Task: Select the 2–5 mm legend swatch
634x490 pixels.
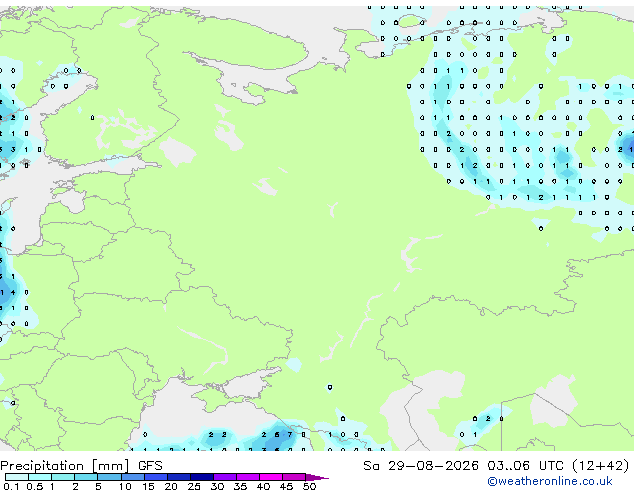Action: (x=86, y=477)
